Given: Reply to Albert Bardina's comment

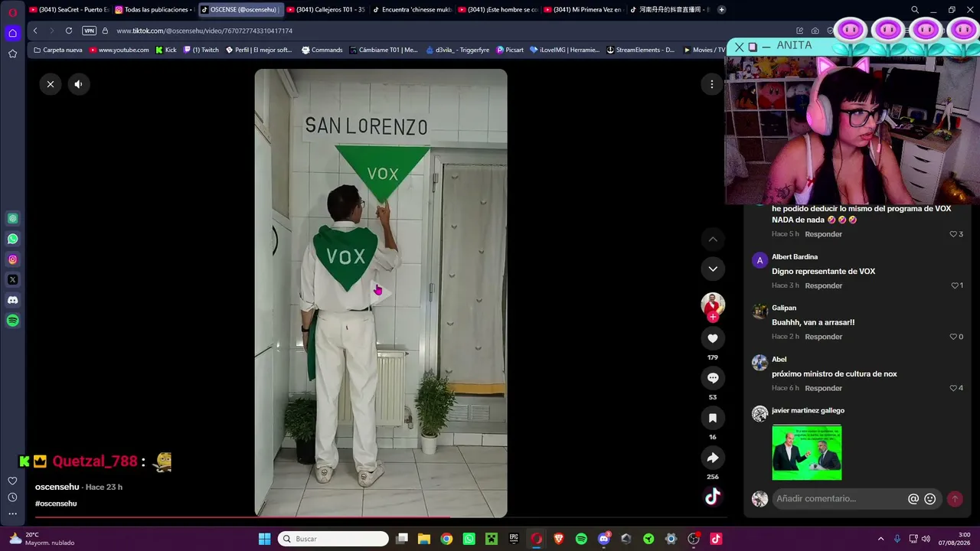Looking at the screenshot, I should pyautogui.click(x=823, y=285).
